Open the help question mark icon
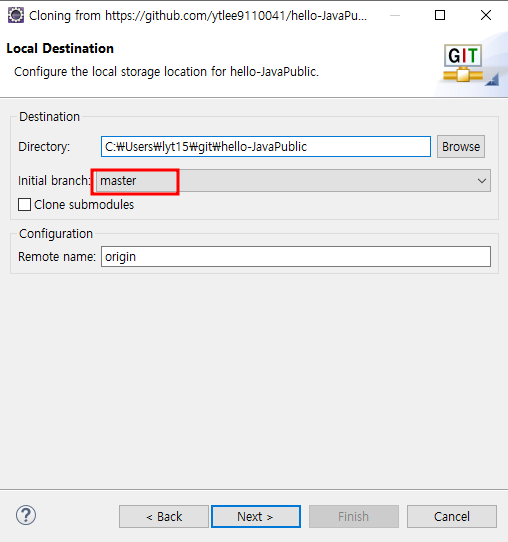 click(x=26, y=515)
